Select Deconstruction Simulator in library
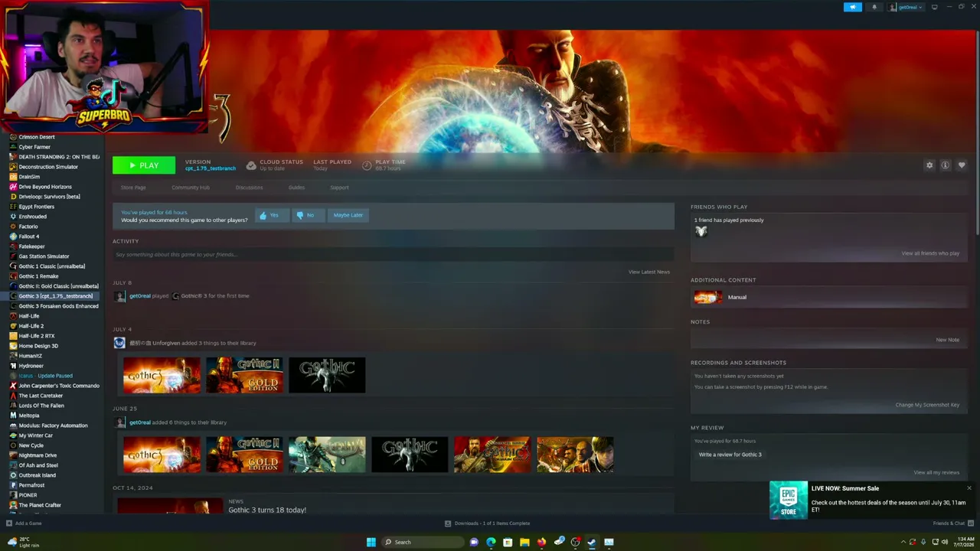Screen dimensions: 980x551 pos(48,167)
